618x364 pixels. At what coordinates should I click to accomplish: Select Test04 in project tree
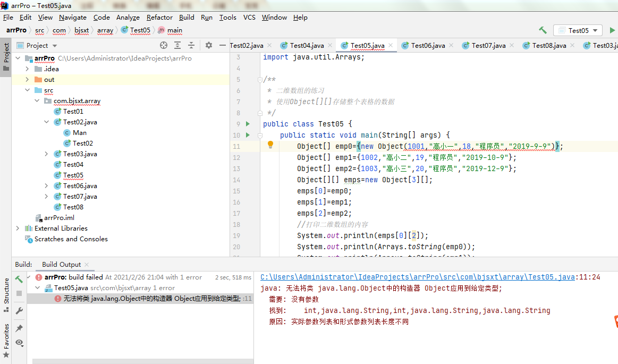point(73,164)
